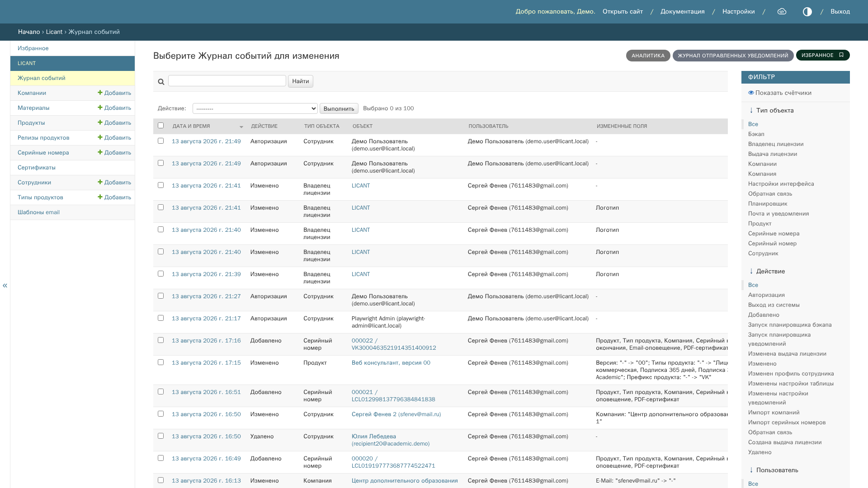
Task: Collapse the sidebar with the double-chevron icon
Action: 5,285
